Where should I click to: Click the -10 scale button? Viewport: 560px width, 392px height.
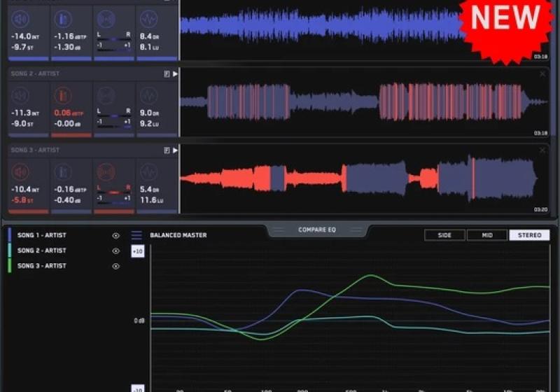click(138, 388)
